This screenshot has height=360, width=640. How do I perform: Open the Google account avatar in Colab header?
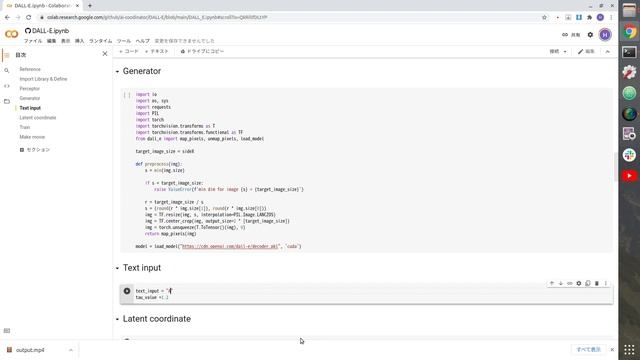tap(605, 35)
